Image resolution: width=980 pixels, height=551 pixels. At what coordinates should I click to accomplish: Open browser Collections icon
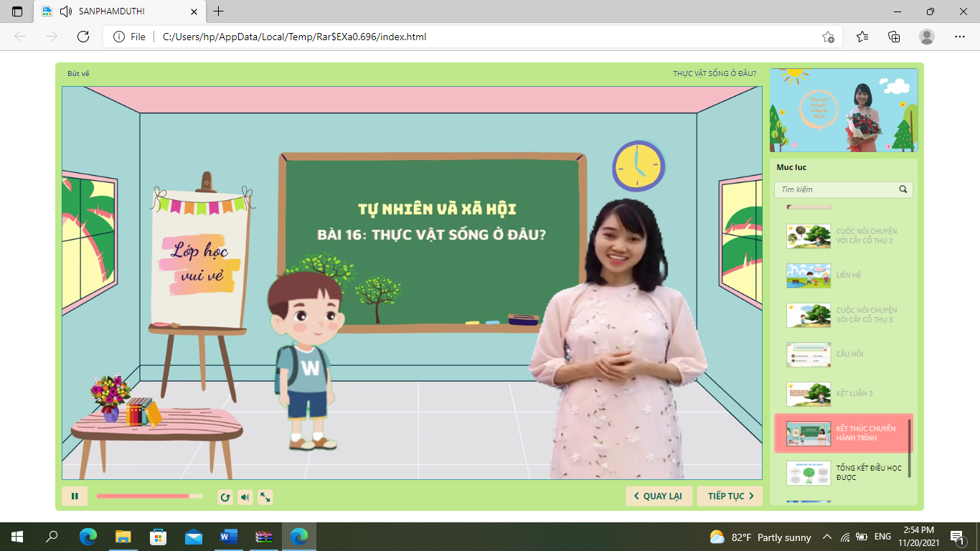[x=894, y=37]
